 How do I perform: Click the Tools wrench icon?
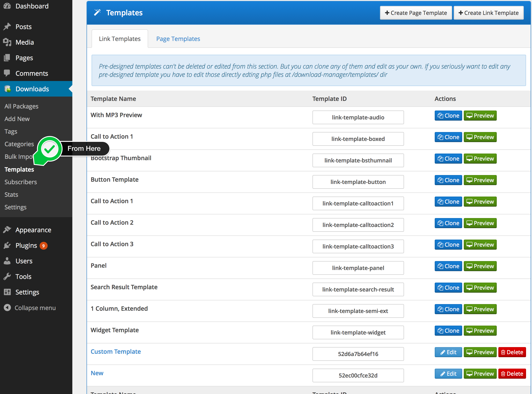coord(7,276)
